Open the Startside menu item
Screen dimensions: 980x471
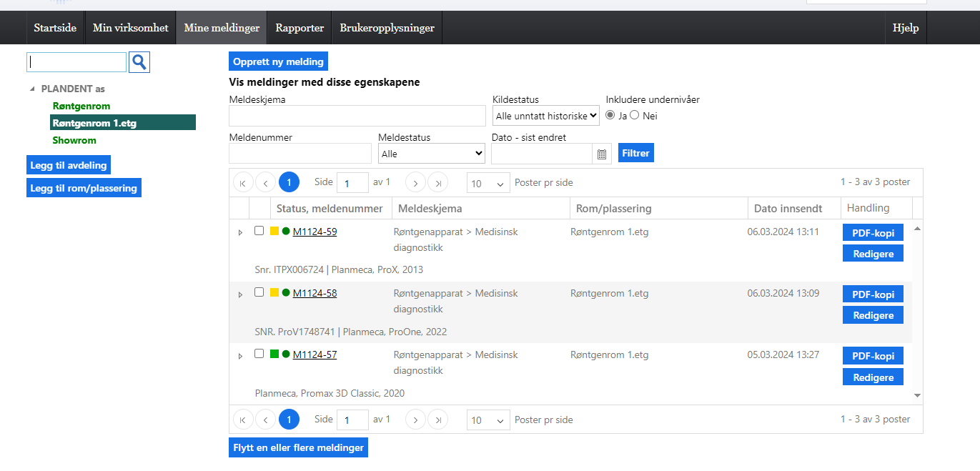tap(55, 28)
